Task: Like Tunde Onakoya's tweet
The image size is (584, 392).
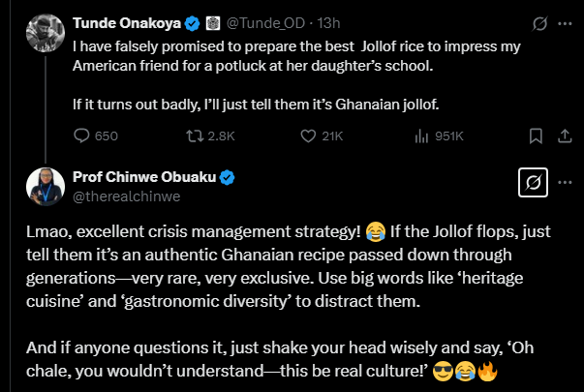Action: point(309,136)
